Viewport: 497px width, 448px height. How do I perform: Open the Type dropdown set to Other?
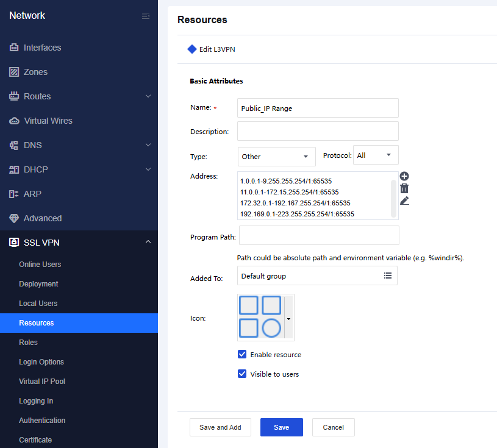[x=277, y=157]
